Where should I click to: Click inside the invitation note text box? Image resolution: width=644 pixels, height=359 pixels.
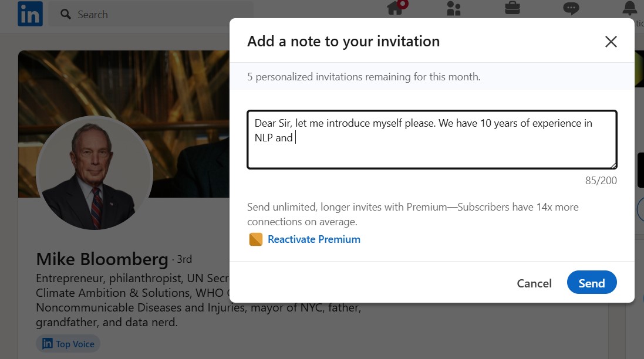point(432,140)
